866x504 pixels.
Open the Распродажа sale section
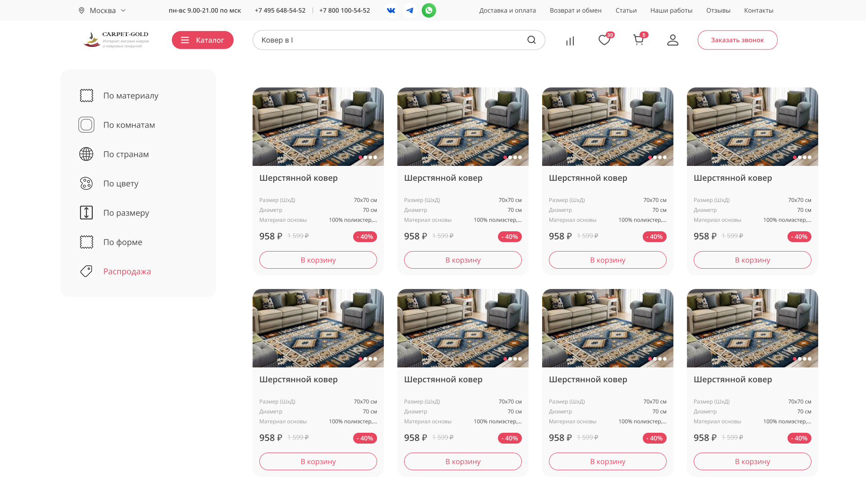point(127,271)
